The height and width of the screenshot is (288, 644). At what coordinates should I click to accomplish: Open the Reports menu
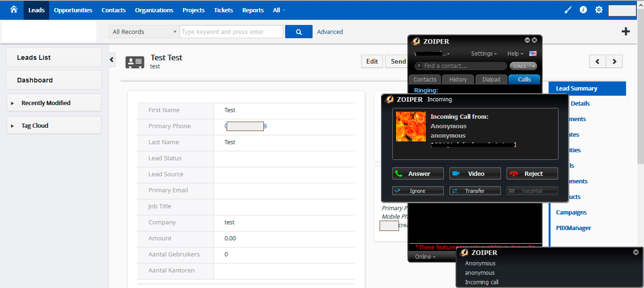(x=253, y=9)
